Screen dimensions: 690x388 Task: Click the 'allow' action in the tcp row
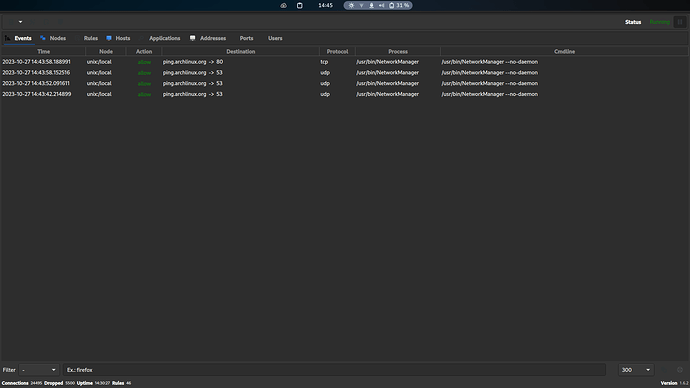pyautogui.click(x=144, y=62)
